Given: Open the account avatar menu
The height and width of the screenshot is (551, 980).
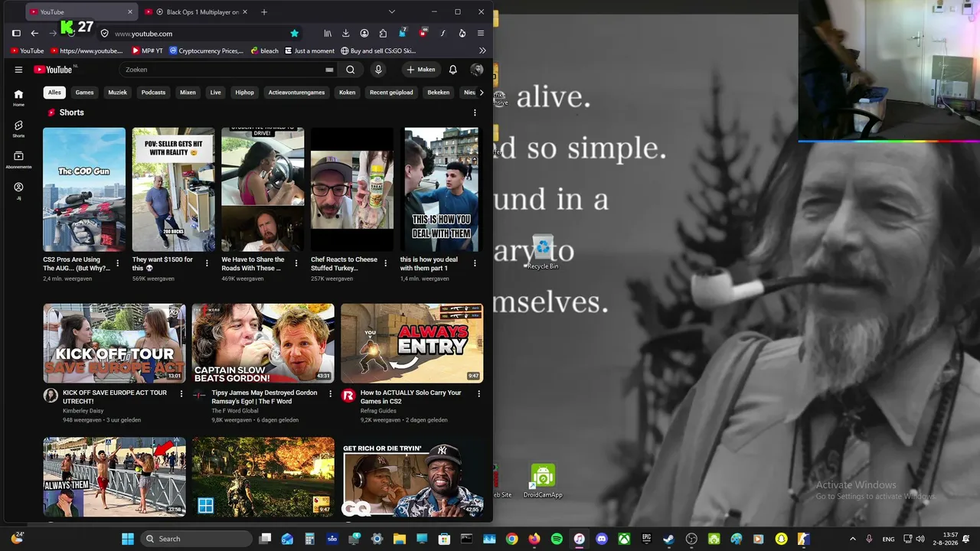Looking at the screenshot, I should [x=477, y=70].
